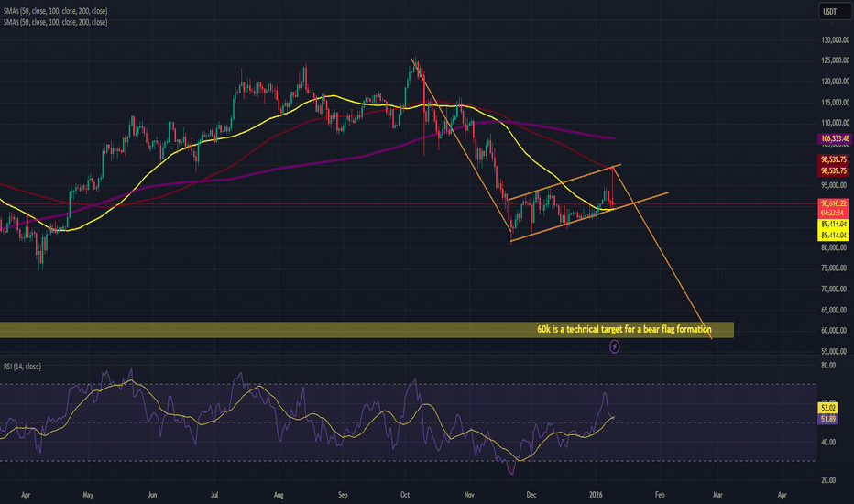This screenshot has width=854, height=504.
Task: Click the RSI (14, close) legend label
Action: (27, 366)
